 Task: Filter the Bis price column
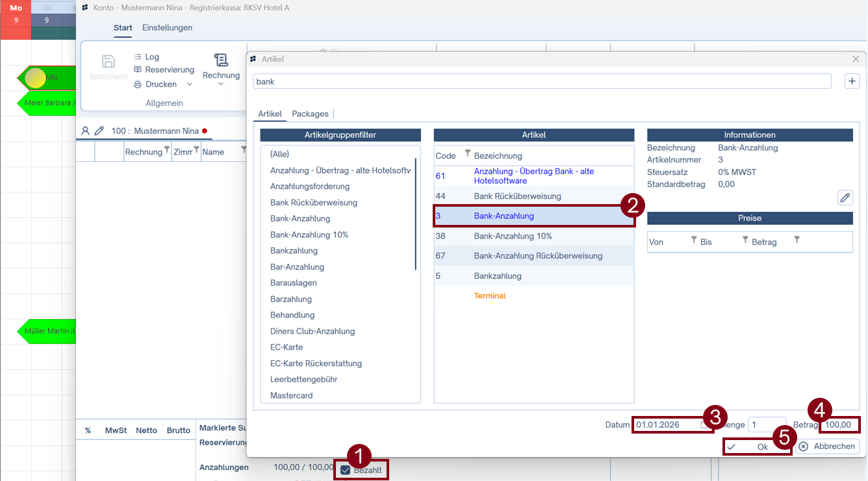pos(745,240)
